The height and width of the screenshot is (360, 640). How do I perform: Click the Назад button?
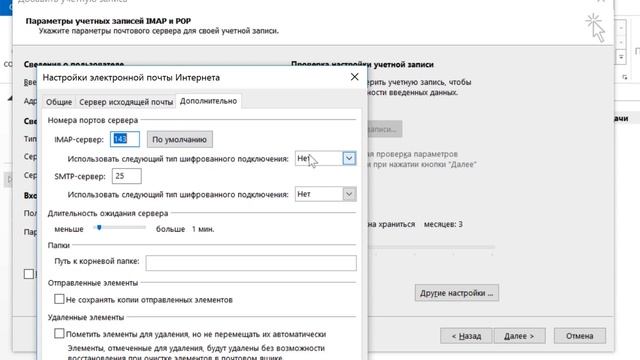[x=466, y=336]
